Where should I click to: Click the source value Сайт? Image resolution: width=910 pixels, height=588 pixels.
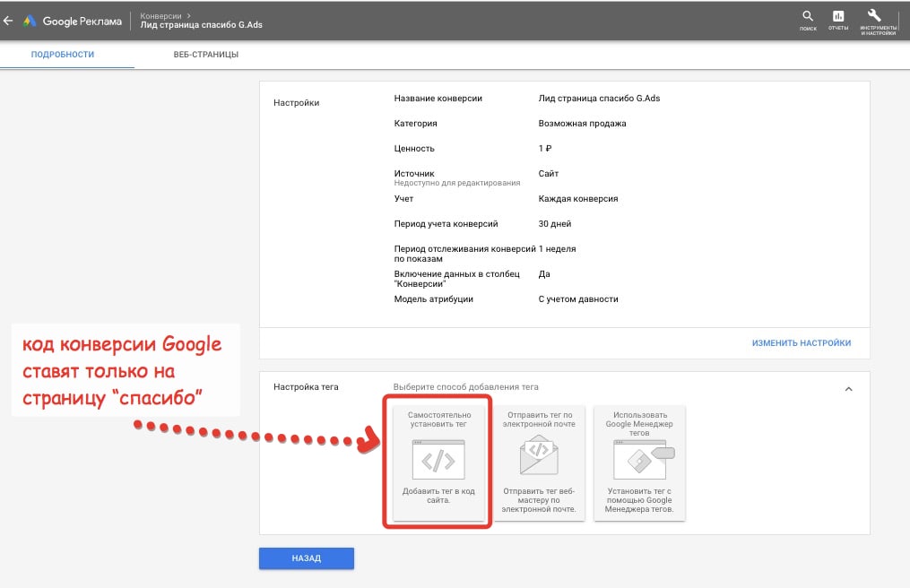[549, 174]
